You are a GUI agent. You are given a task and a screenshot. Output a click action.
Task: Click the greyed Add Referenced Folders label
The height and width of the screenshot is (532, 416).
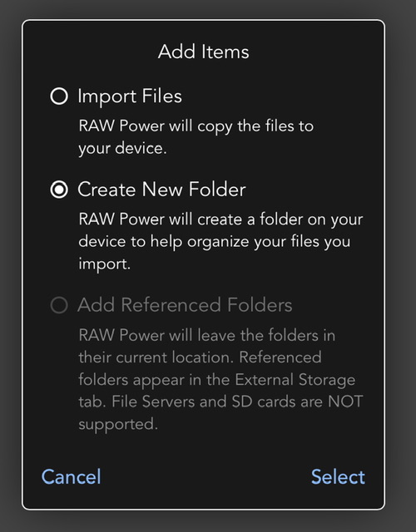click(x=185, y=305)
